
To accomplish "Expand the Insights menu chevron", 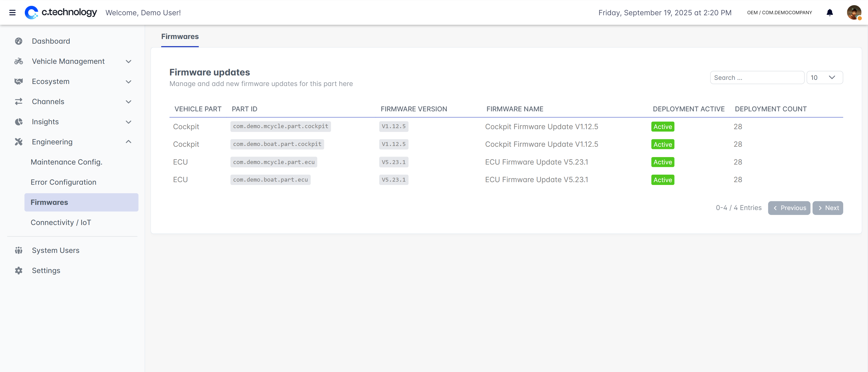I will 128,122.
